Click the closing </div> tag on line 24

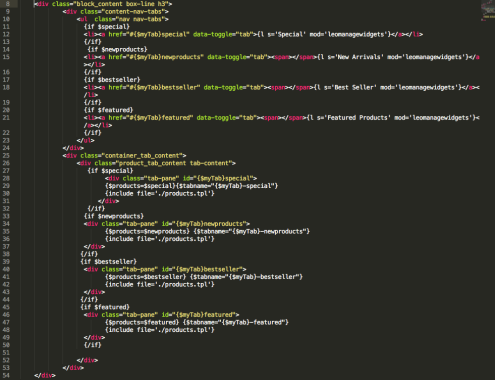[x=73, y=148]
